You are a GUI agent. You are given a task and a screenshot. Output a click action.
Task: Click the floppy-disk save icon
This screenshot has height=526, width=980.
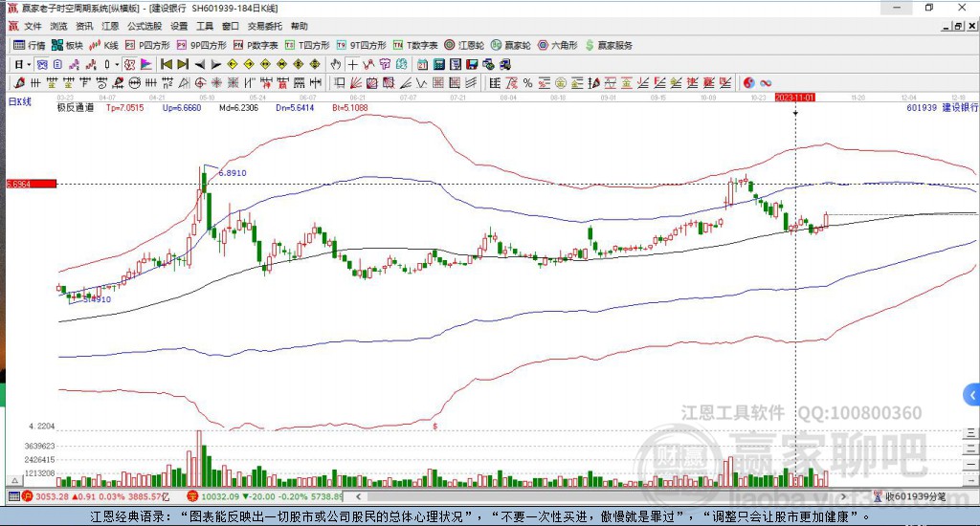472,64
